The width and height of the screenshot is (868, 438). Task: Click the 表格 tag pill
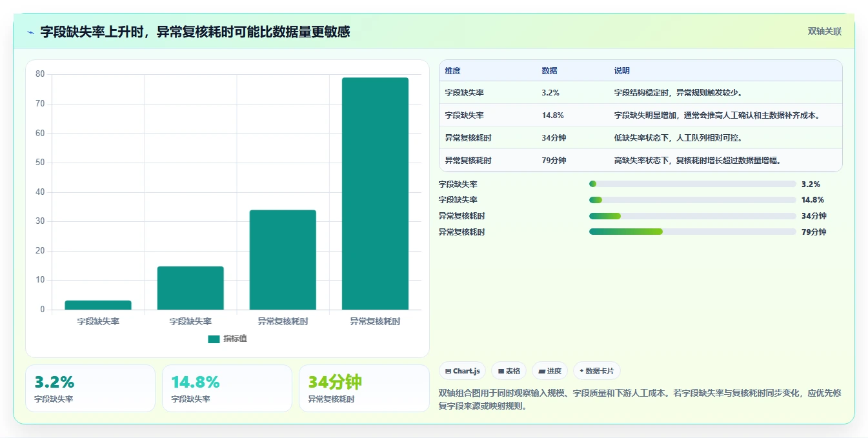tap(509, 371)
